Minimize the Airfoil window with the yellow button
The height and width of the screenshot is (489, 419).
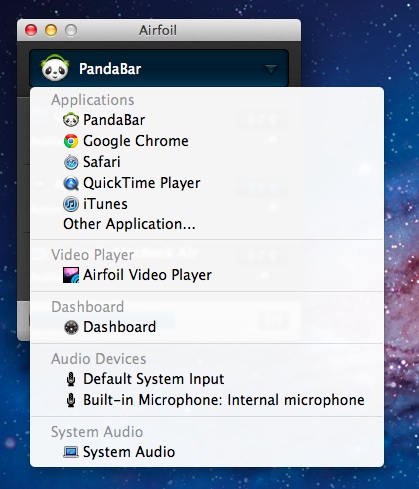(51, 30)
